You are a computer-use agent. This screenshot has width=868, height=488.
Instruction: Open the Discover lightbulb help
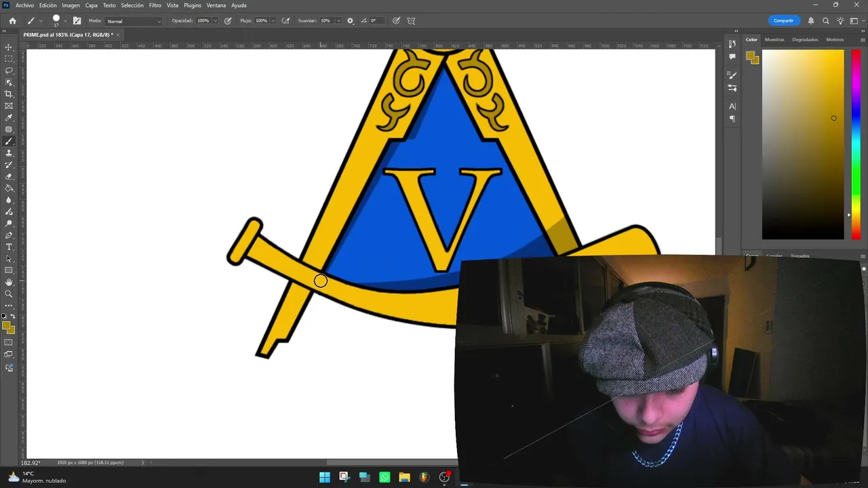click(x=840, y=21)
